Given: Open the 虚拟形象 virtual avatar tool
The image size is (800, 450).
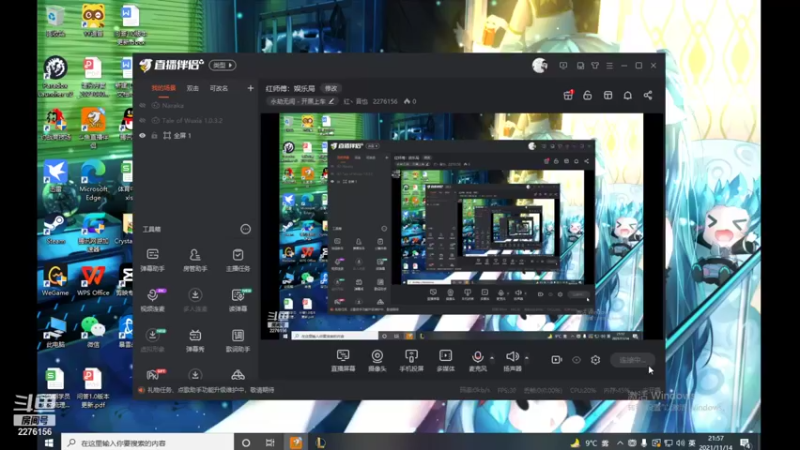Looking at the screenshot, I should click(153, 340).
